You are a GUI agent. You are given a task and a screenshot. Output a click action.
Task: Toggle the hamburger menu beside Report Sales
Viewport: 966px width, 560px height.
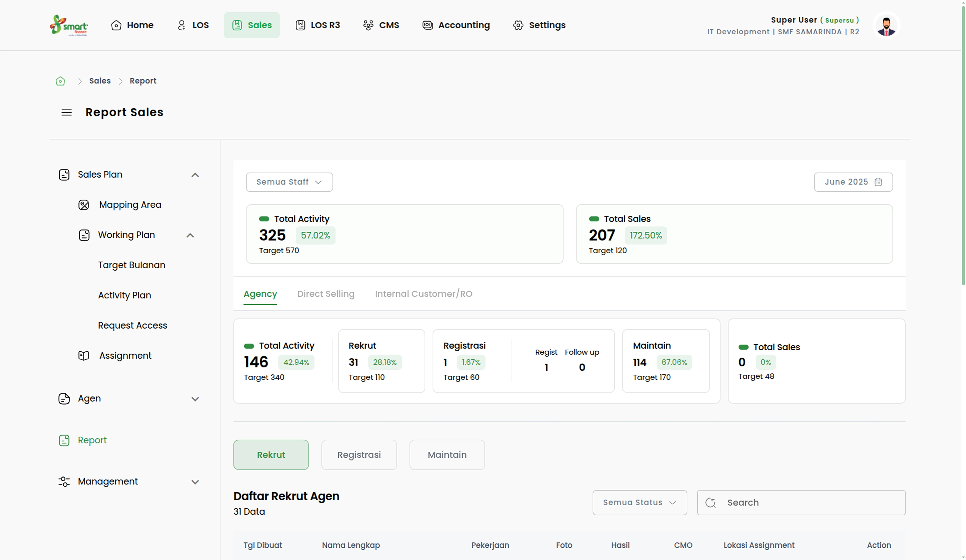pyautogui.click(x=67, y=112)
